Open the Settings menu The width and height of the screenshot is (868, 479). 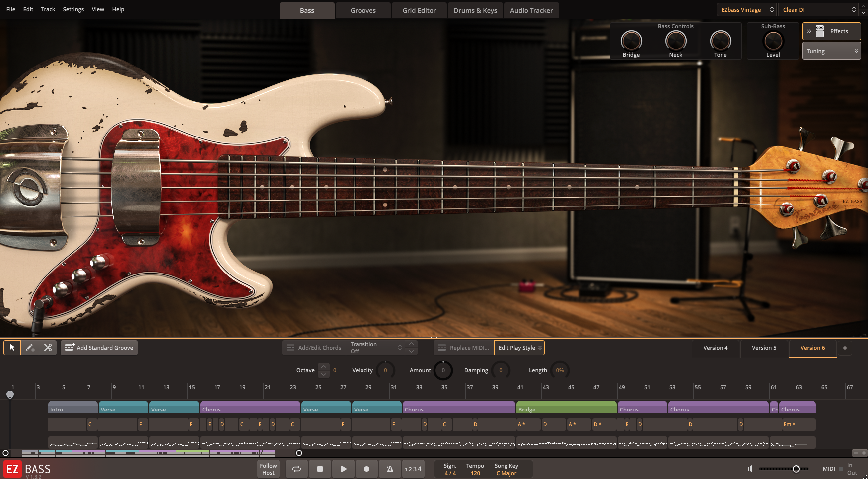[x=73, y=9]
